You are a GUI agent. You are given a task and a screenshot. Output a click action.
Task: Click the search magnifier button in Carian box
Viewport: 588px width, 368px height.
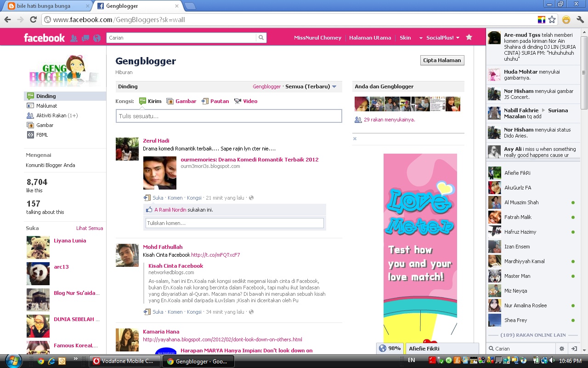[261, 38]
